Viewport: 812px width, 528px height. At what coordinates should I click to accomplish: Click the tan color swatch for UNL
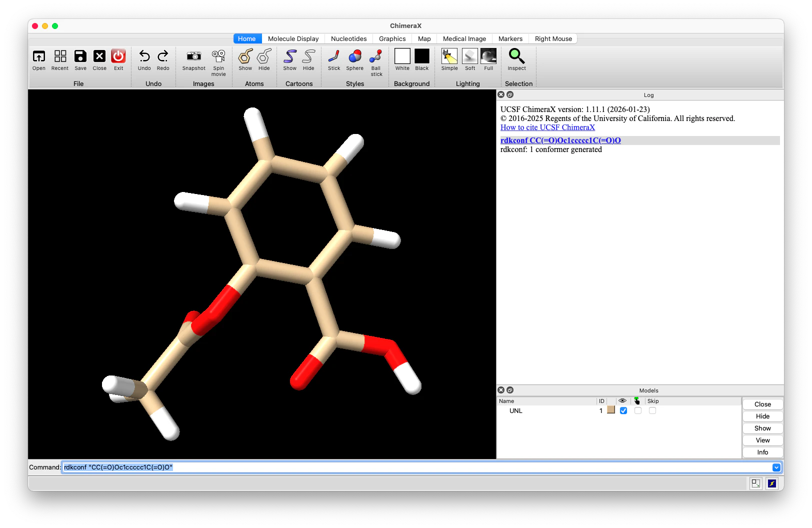(610, 410)
